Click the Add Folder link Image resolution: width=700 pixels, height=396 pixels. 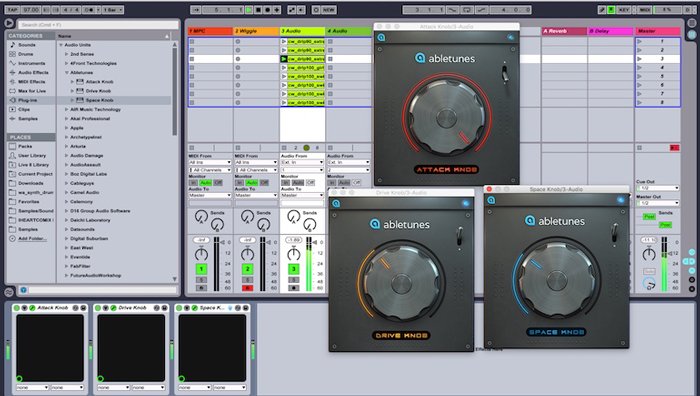[32, 239]
